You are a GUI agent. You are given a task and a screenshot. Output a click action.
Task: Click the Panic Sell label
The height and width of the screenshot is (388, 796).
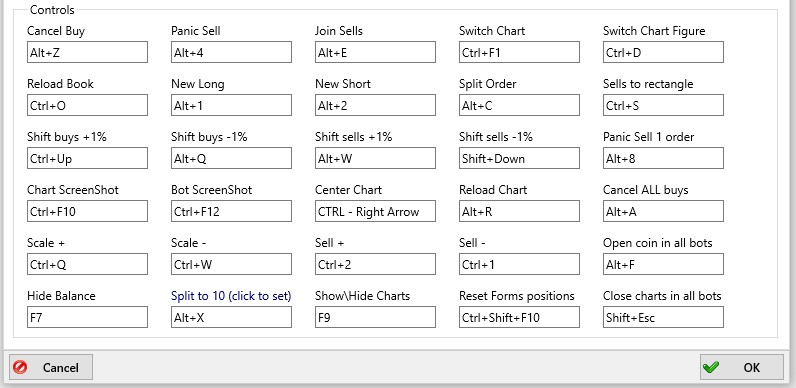click(x=196, y=31)
